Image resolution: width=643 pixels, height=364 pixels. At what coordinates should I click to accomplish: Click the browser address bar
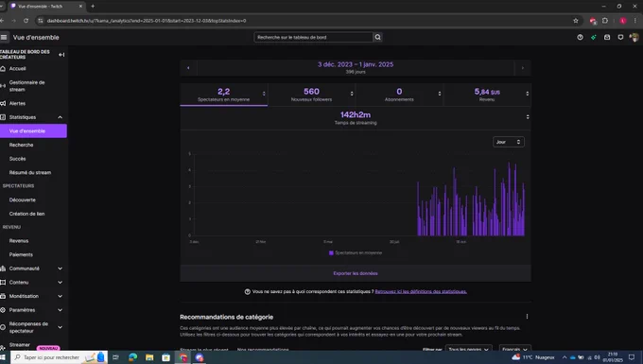(x=304, y=21)
